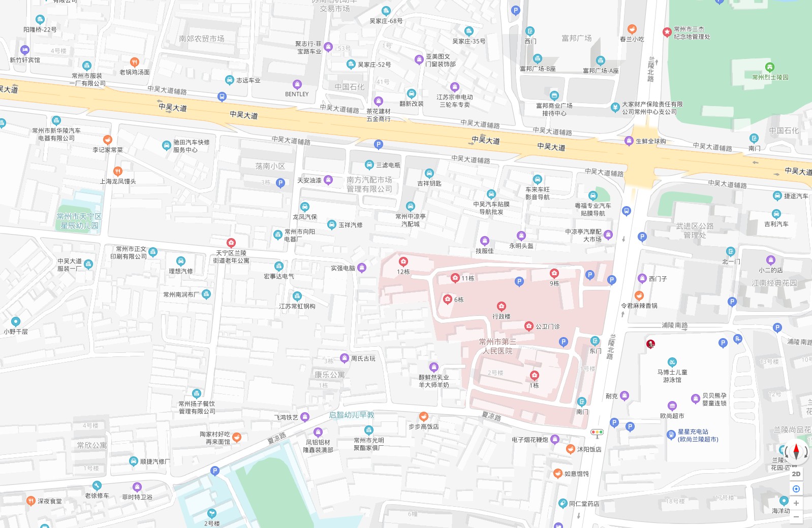Select the 同仁堂药店 pharmacy marker
Viewport: 812px width, 528px height.
click(563, 504)
